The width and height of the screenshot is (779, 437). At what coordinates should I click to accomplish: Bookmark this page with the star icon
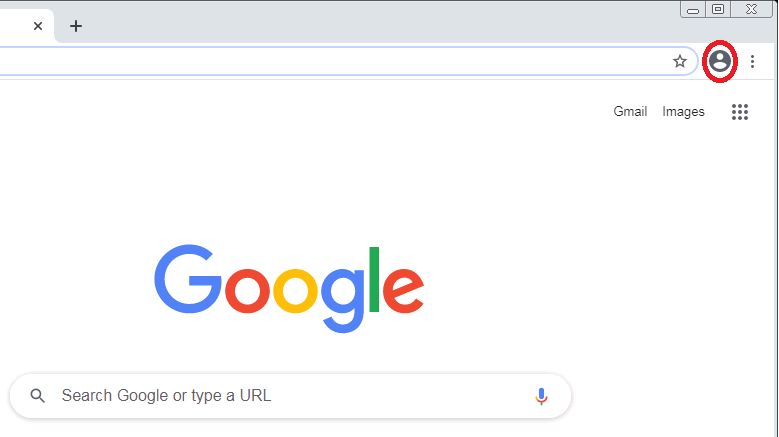680,62
